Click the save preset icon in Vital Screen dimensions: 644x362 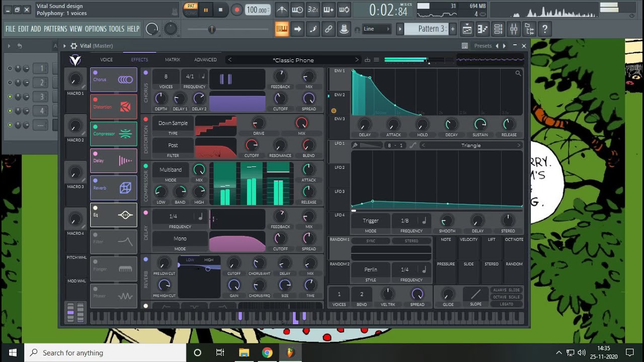(x=367, y=60)
